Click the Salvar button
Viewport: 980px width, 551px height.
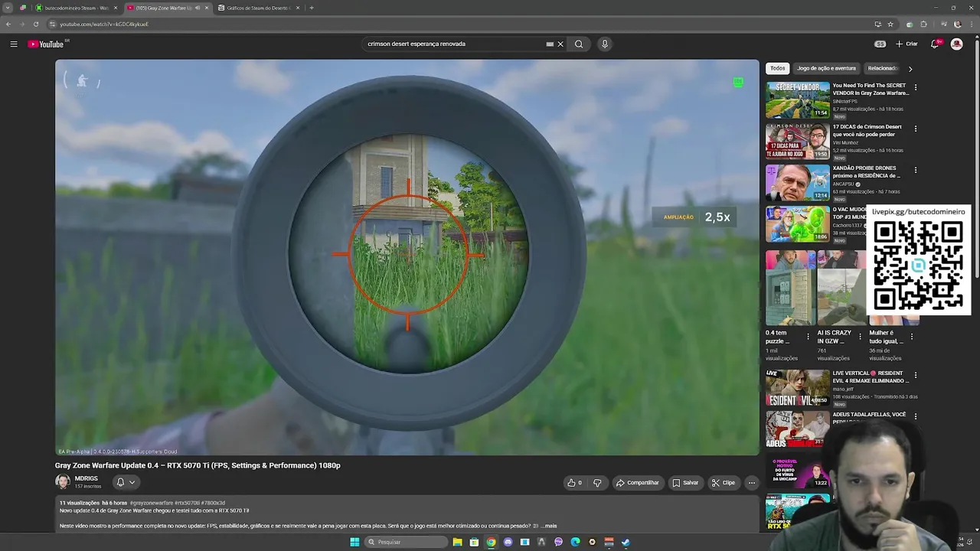click(x=685, y=483)
